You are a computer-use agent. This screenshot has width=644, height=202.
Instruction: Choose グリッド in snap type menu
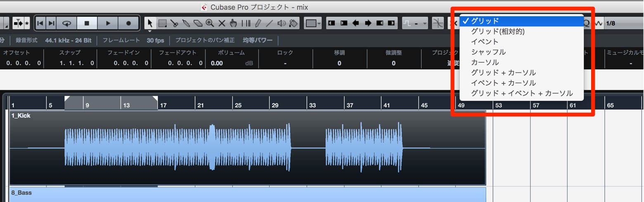[521, 21]
